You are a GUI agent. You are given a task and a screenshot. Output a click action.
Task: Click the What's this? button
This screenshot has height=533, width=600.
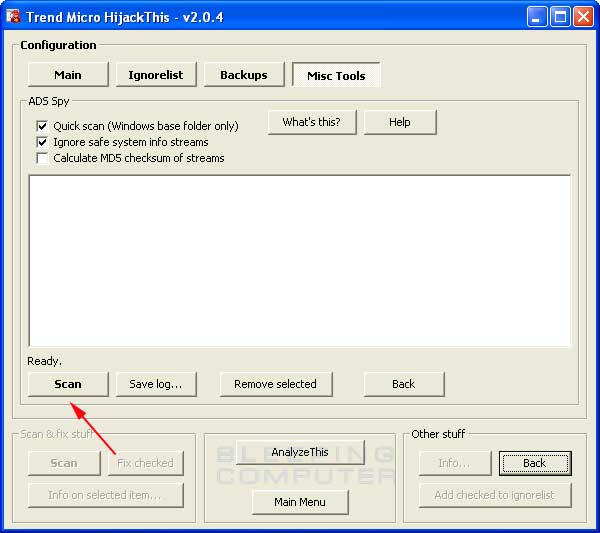(x=312, y=122)
